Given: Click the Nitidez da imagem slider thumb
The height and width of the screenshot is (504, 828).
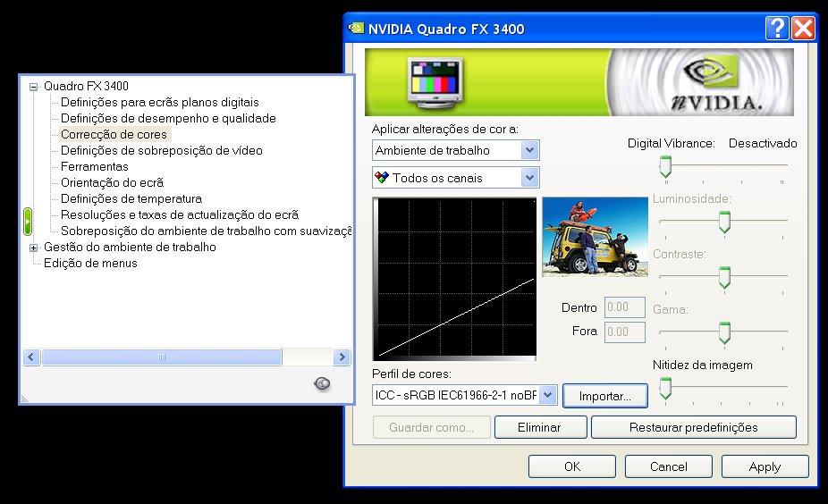Looking at the screenshot, I should tap(665, 389).
